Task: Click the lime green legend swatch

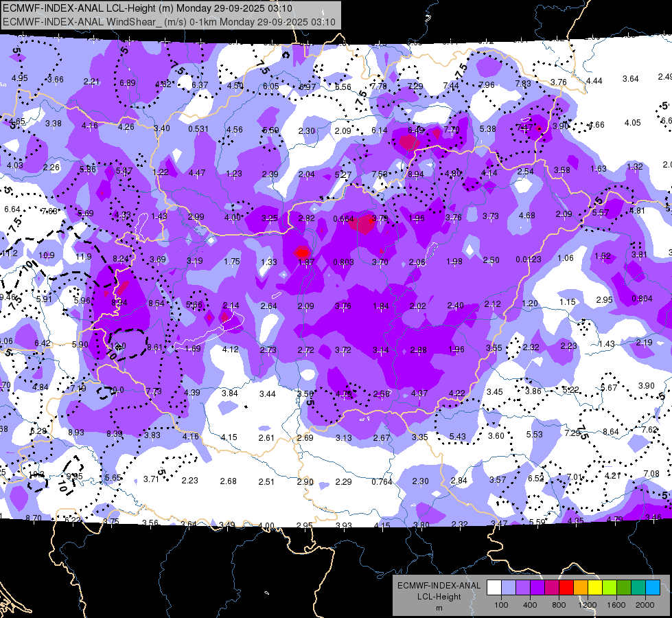Action: (610, 587)
